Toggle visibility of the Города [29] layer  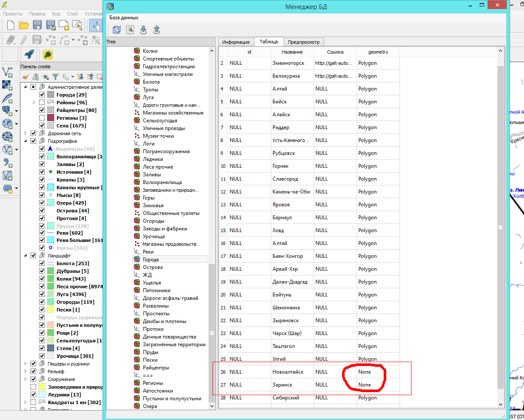[x=42, y=94]
